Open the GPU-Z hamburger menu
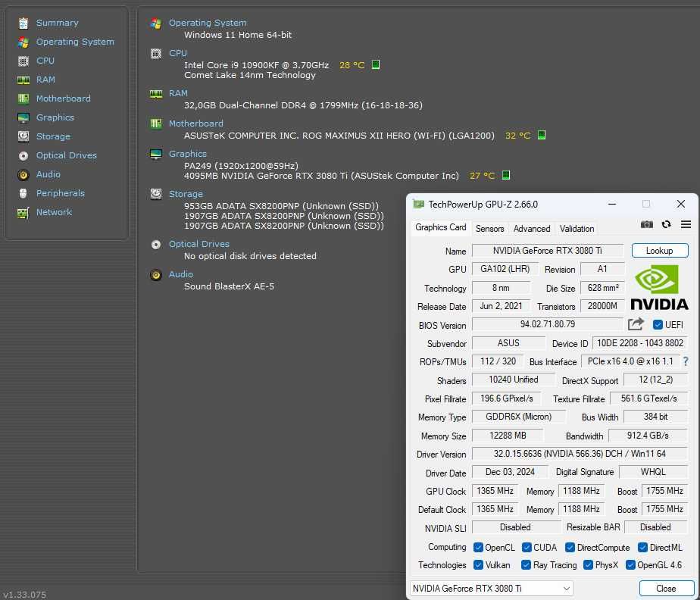This screenshot has width=700, height=600. [686, 224]
